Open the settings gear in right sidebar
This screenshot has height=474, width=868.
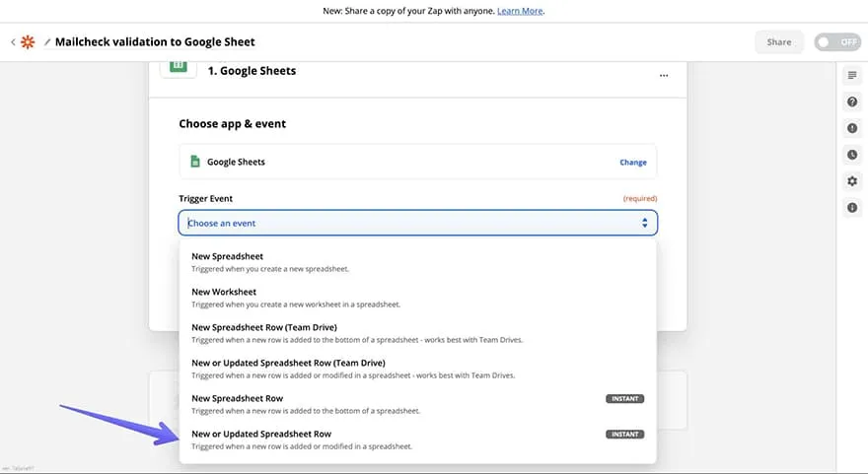[x=852, y=181]
